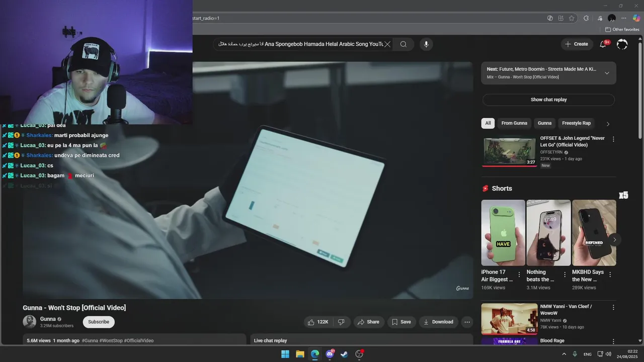Open options for MKBHD Says short

(x=610, y=275)
